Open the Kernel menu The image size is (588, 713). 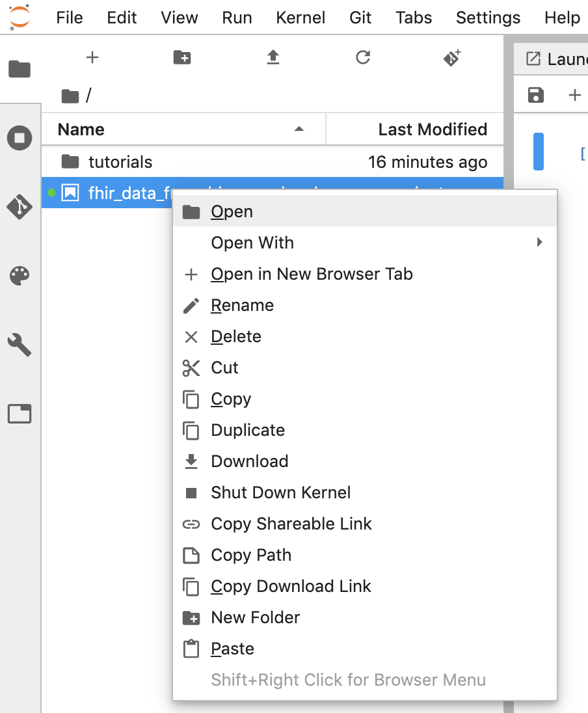[301, 18]
